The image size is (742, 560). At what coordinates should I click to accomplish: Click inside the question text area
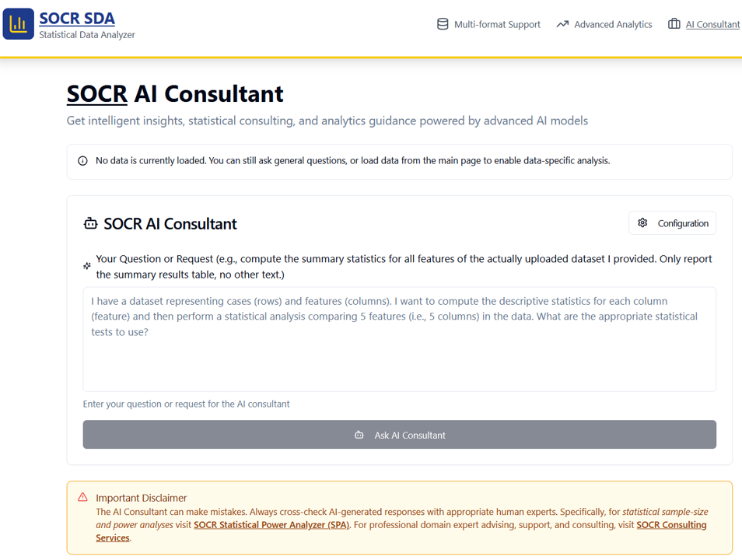[399, 340]
